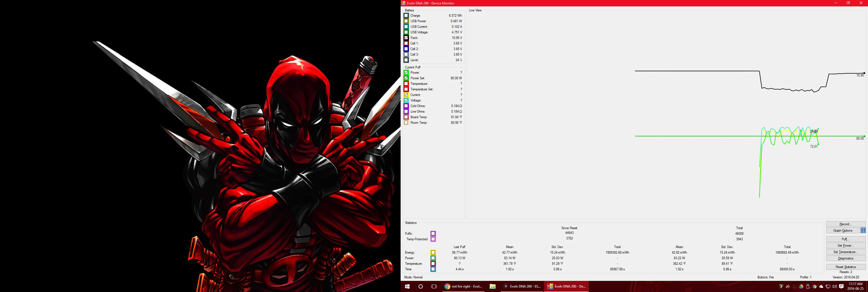
Task: Open the Action Center notifications icon
Action: click(841, 286)
